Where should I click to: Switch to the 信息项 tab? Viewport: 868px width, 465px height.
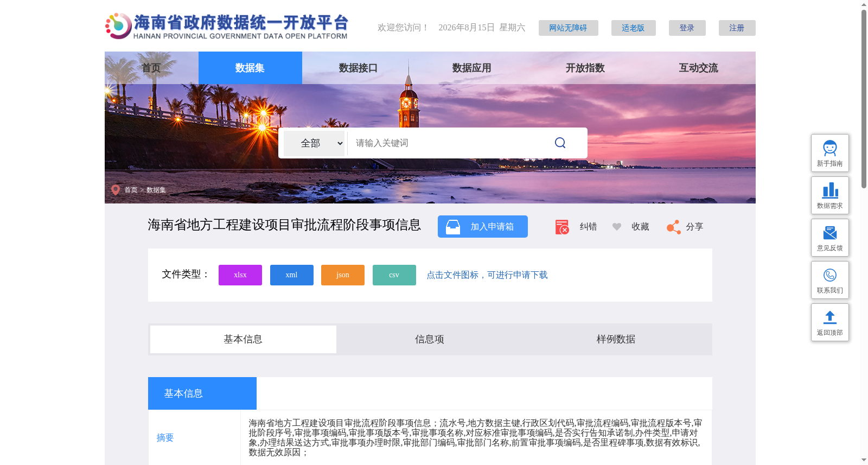(x=430, y=339)
